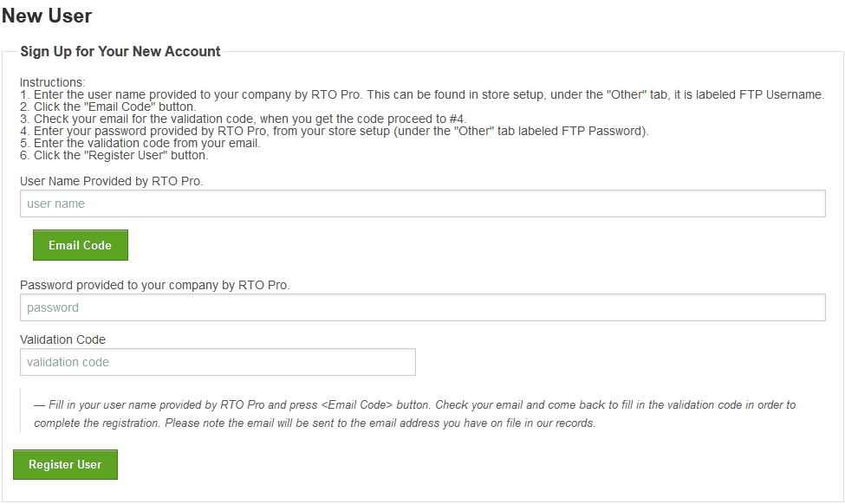Click the "Sign Up for Your New Account" legend

pos(120,52)
